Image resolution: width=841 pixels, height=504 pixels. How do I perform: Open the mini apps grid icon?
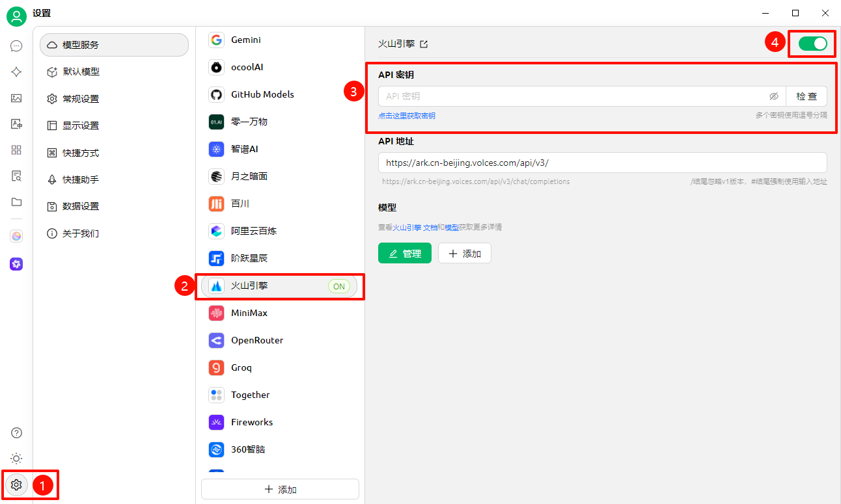click(16, 150)
